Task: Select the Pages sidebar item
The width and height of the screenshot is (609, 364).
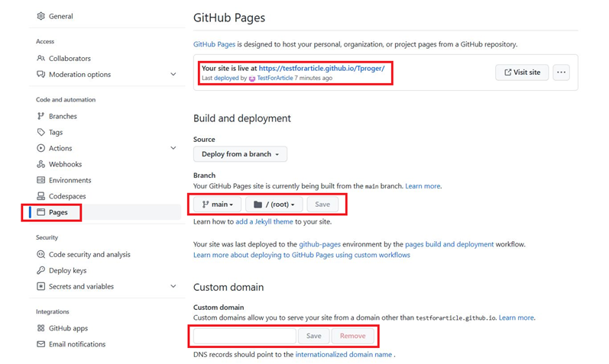Action: click(x=105, y=212)
